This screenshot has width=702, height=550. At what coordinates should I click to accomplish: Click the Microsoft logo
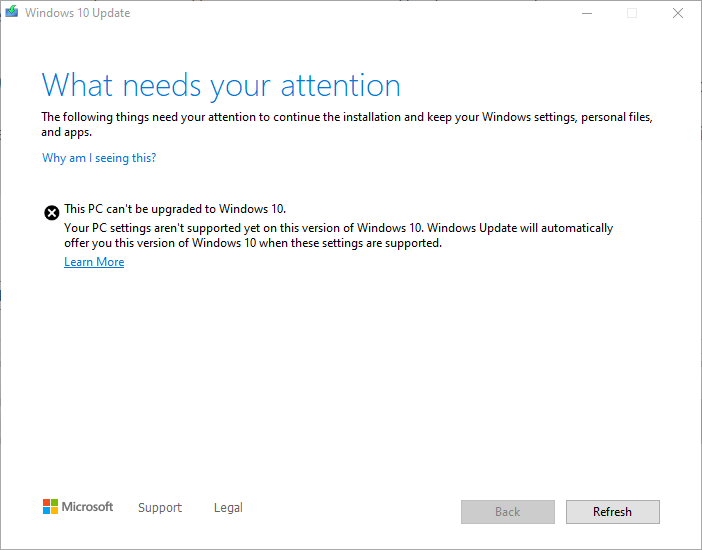pyautogui.click(x=78, y=507)
